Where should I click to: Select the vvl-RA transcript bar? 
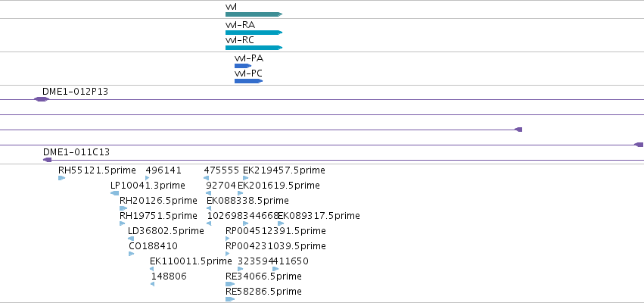click(254, 33)
